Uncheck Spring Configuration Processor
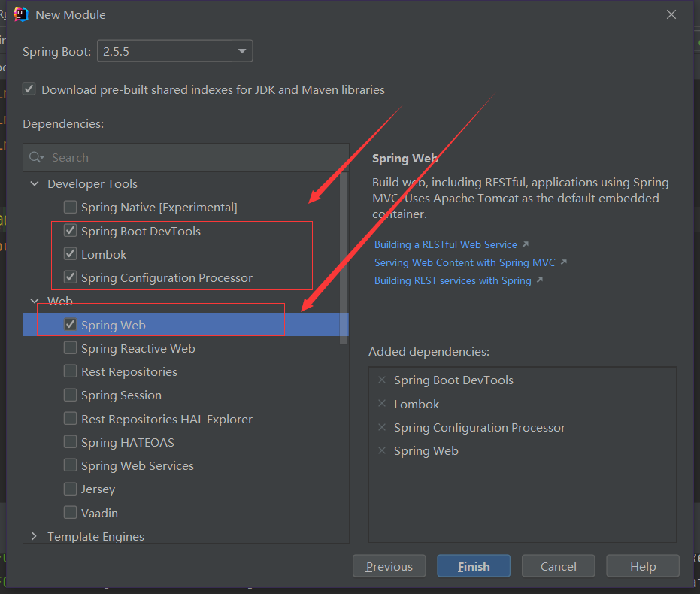700x594 pixels. (70, 277)
